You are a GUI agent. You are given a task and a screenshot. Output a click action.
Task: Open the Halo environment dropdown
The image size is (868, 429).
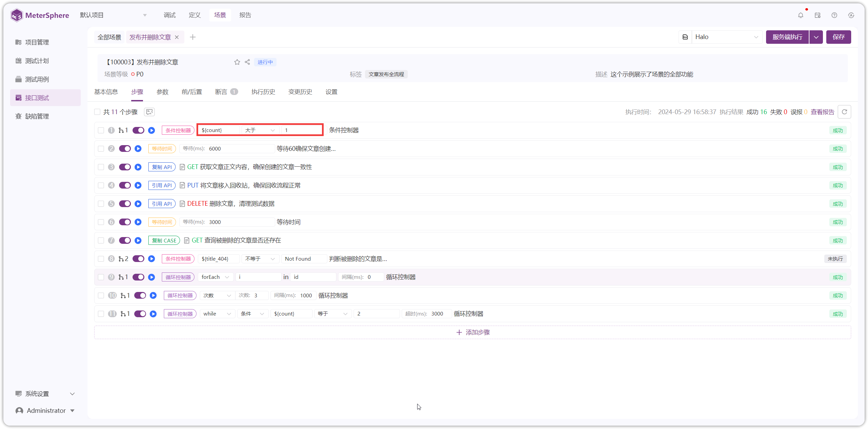point(727,37)
